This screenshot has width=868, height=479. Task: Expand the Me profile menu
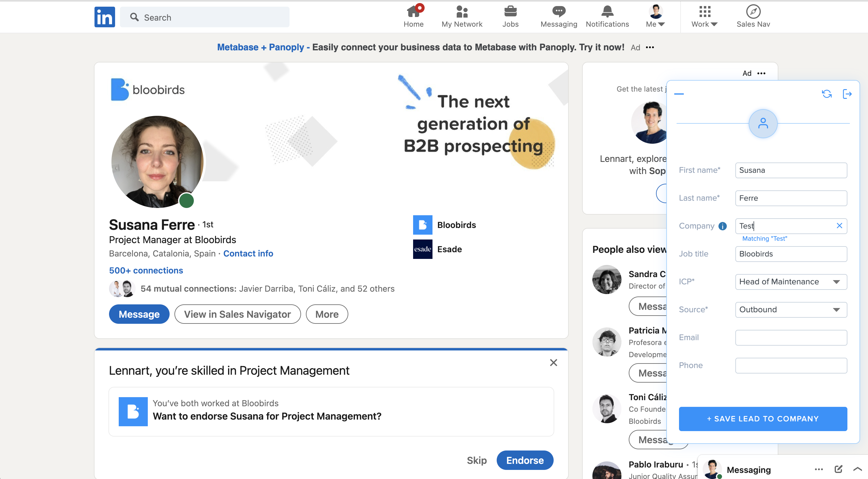(x=655, y=17)
